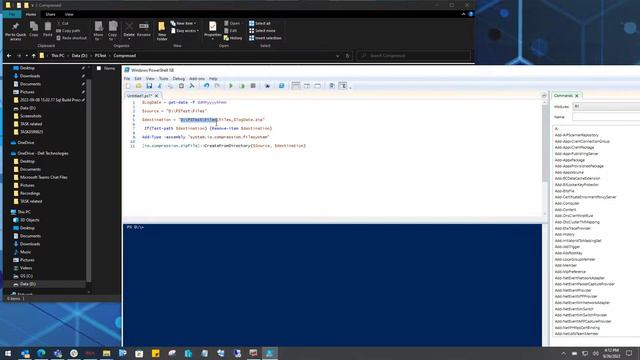640x360 pixels.
Task: Open the Windows Start button on taskbar
Action: tap(8, 353)
